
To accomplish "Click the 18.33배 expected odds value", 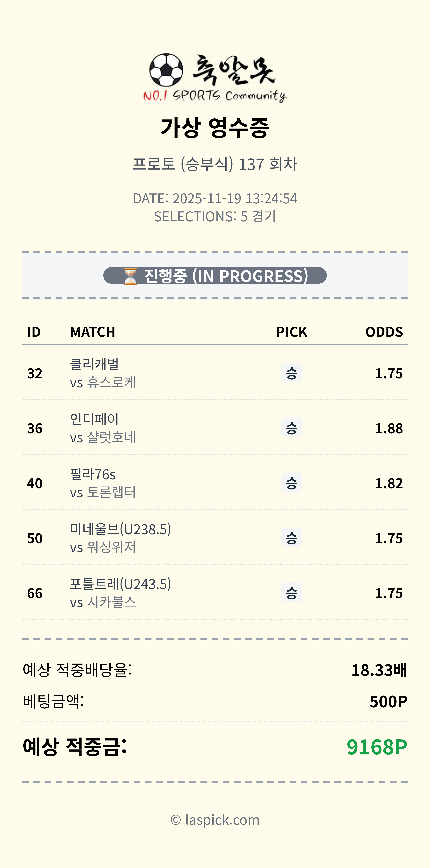I will pyautogui.click(x=379, y=670).
